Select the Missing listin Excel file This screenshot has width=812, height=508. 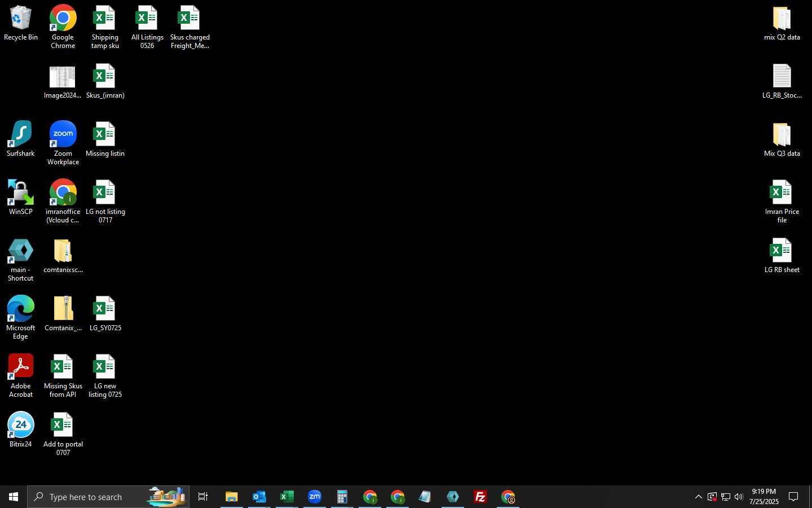(105, 139)
